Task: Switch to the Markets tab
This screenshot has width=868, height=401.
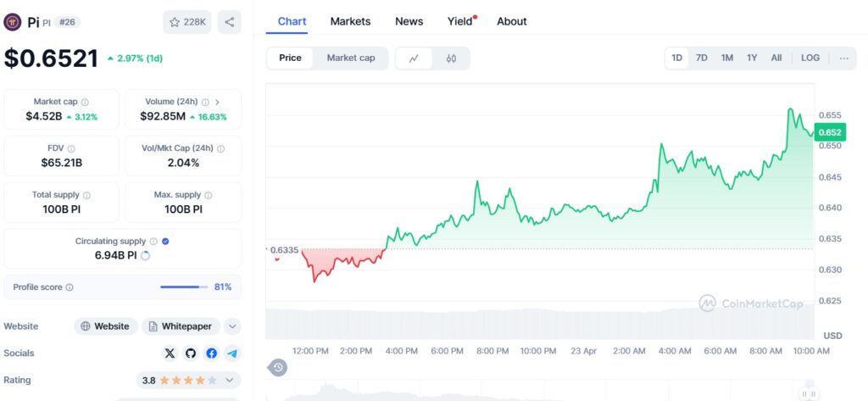Action: (x=350, y=21)
